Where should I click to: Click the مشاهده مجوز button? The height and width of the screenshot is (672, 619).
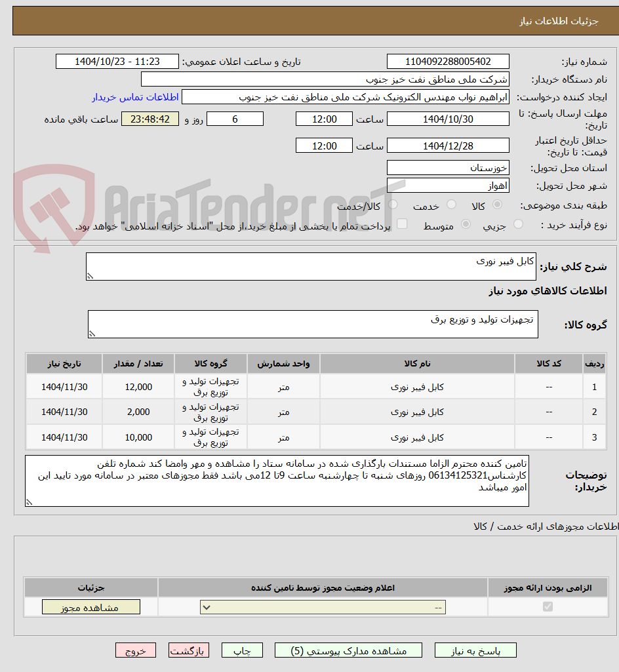coord(91,607)
